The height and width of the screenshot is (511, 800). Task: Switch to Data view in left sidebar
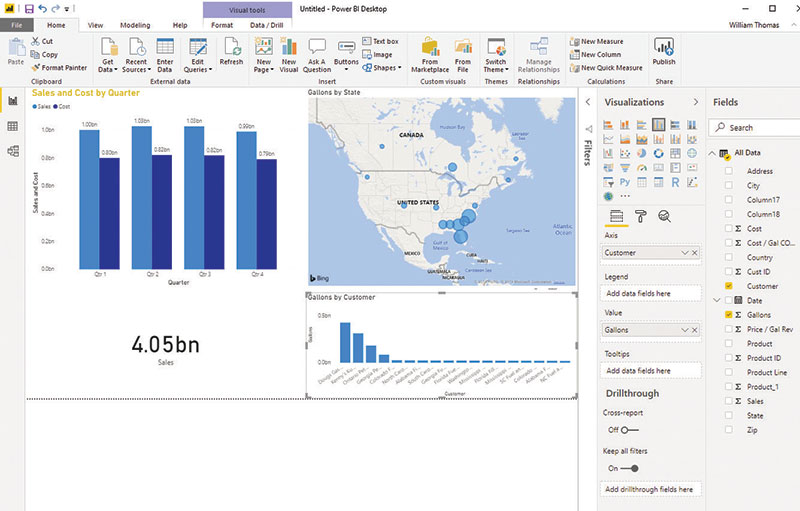coord(13,126)
